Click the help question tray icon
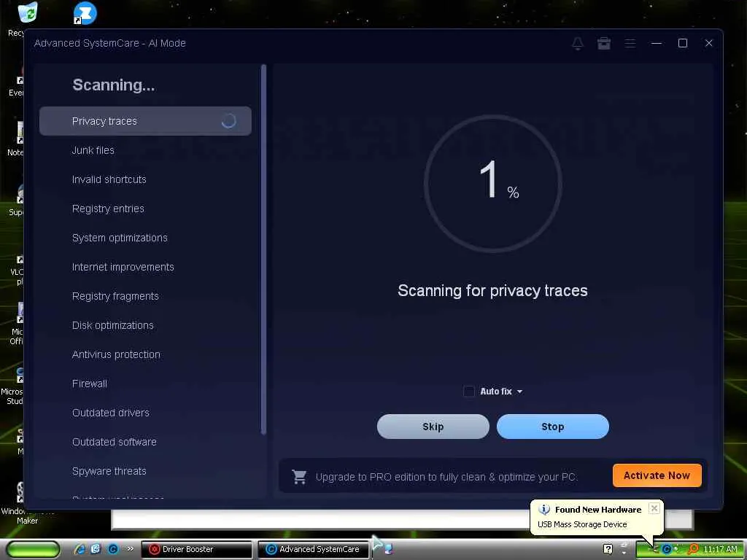Viewport: 747px width, 560px height. click(x=608, y=549)
